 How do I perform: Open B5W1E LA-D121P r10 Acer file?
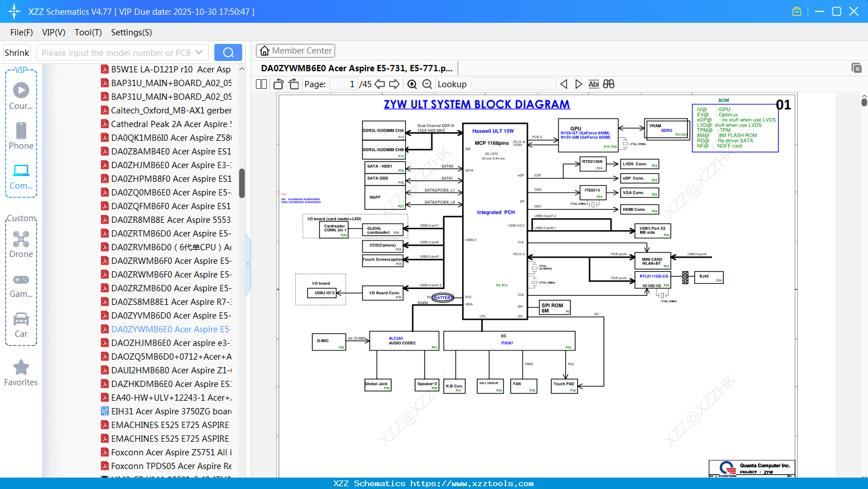tap(166, 69)
